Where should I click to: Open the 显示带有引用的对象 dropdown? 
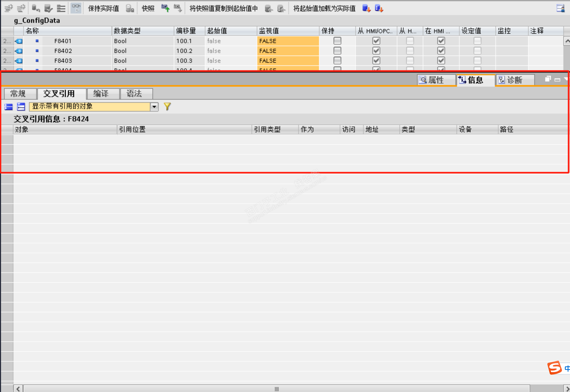(154, 107)
